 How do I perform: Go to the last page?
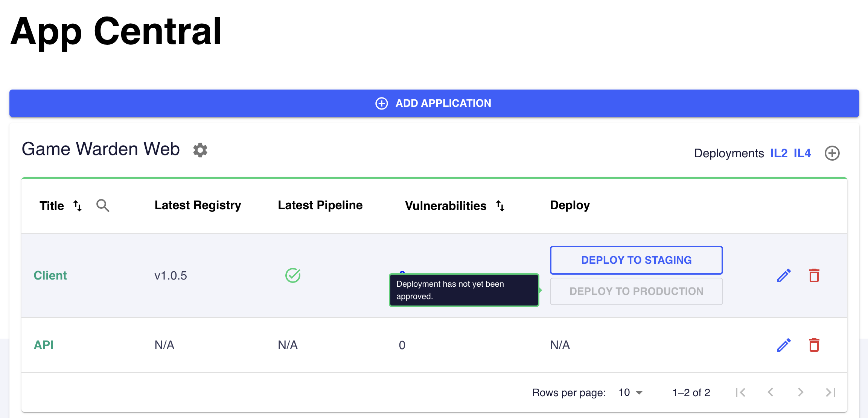tap(831, 392)
